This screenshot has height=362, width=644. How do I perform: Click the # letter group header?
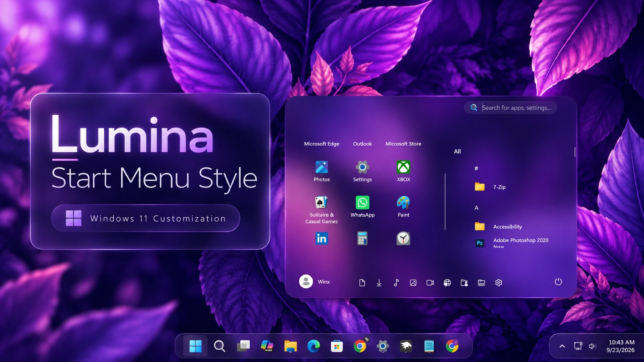pos(476,168)
